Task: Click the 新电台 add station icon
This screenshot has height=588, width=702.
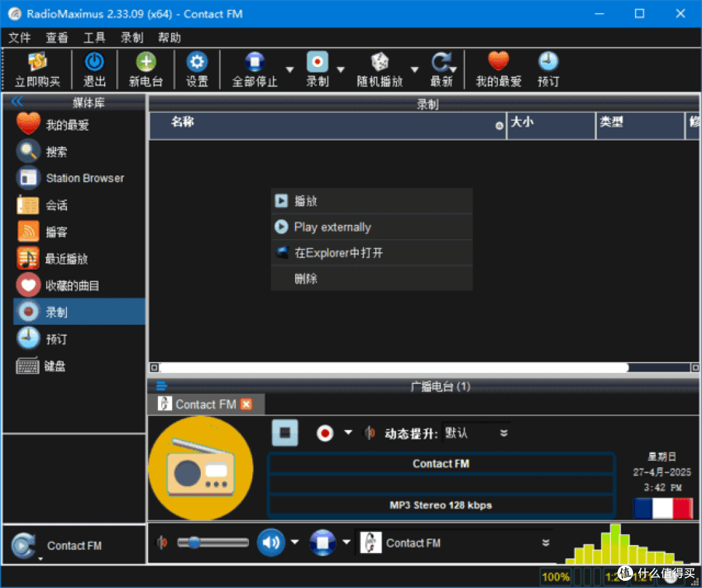Action: (x=146, y=62)
